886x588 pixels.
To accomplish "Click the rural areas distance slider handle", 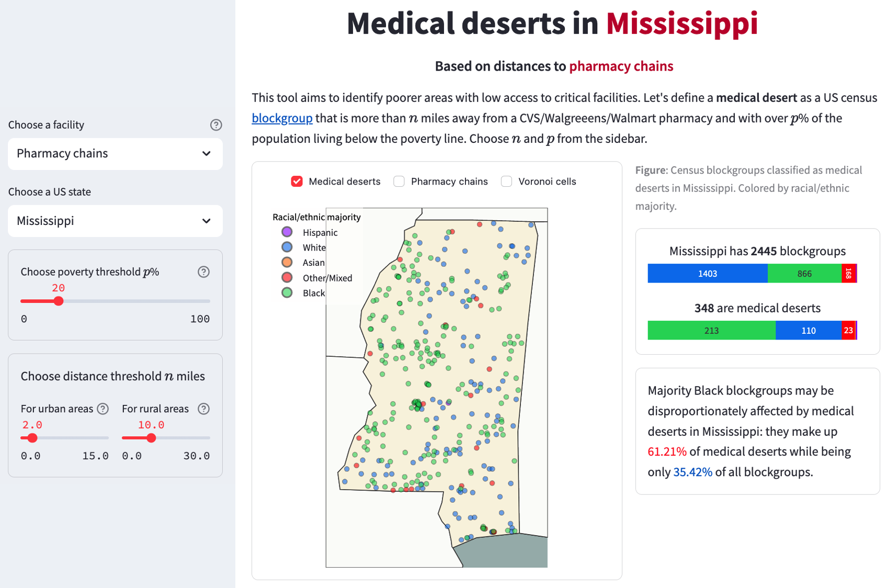I will click(x=151, y=438).
